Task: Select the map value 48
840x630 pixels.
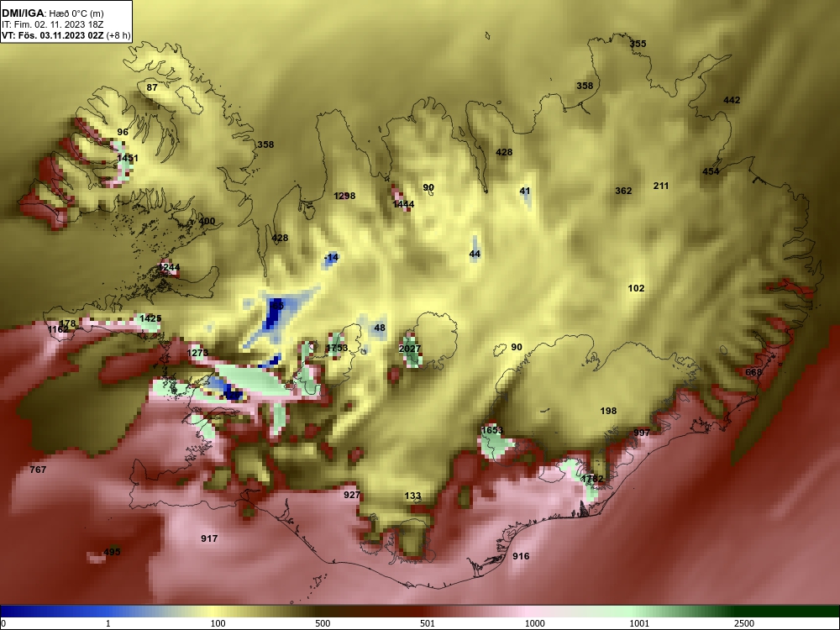Action: [x=380, y=328]
